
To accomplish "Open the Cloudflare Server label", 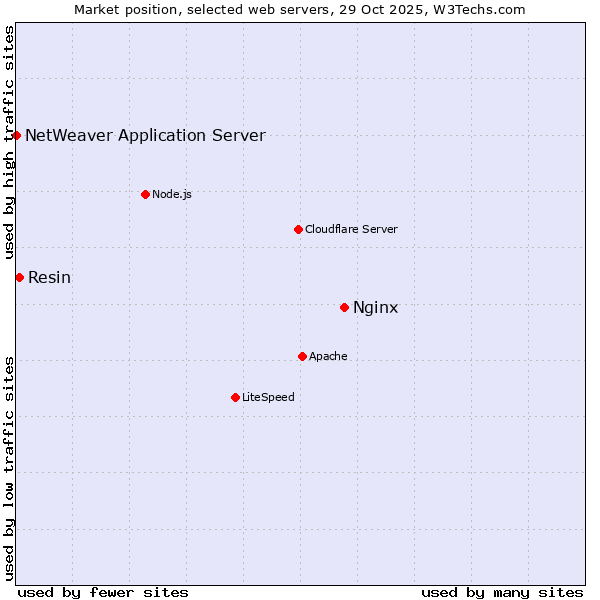I will pos(351,229).
